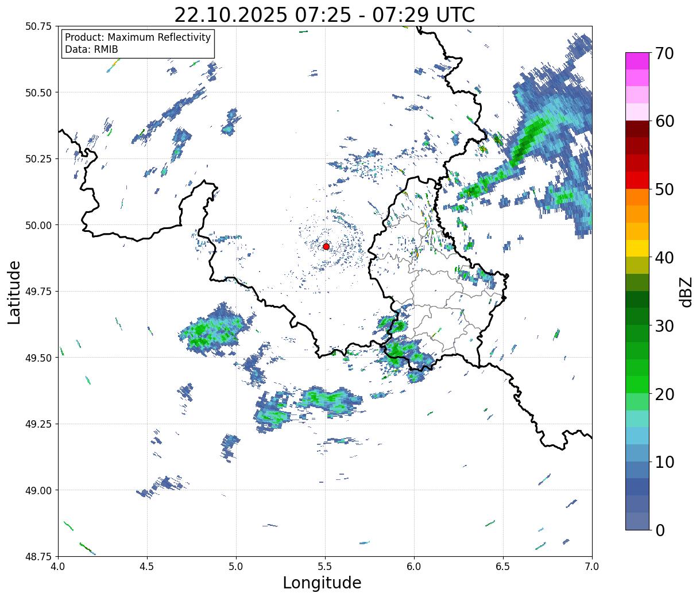The width and height of the screenshot is (700, 597).
Task: Click the colorbar tick label 10
Action: coord(664,462)
